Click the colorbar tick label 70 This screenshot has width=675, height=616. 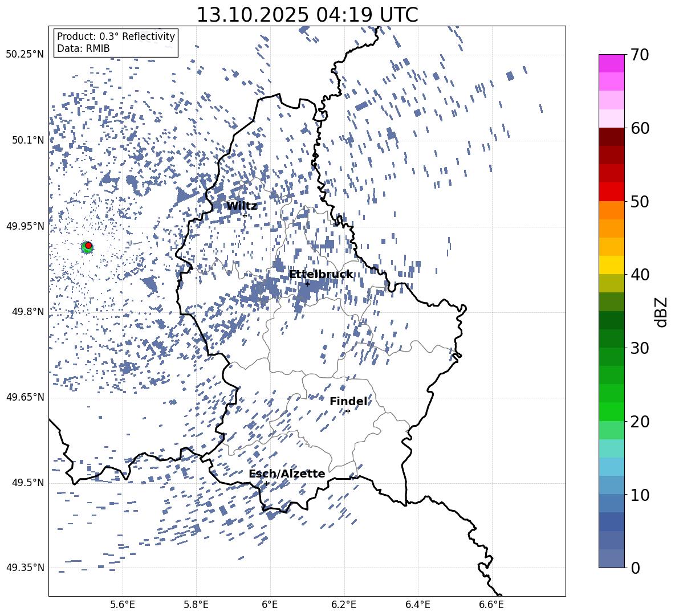click(640, 55)
